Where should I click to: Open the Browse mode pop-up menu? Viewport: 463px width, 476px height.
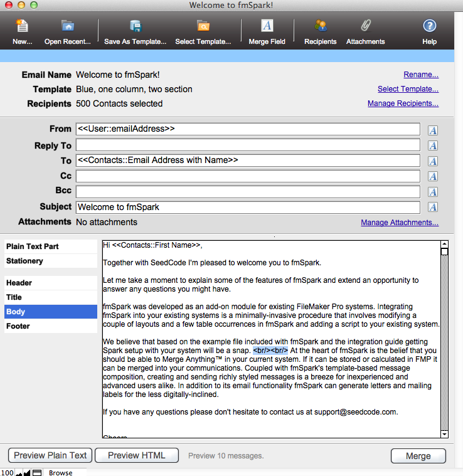tap(61, 472)
